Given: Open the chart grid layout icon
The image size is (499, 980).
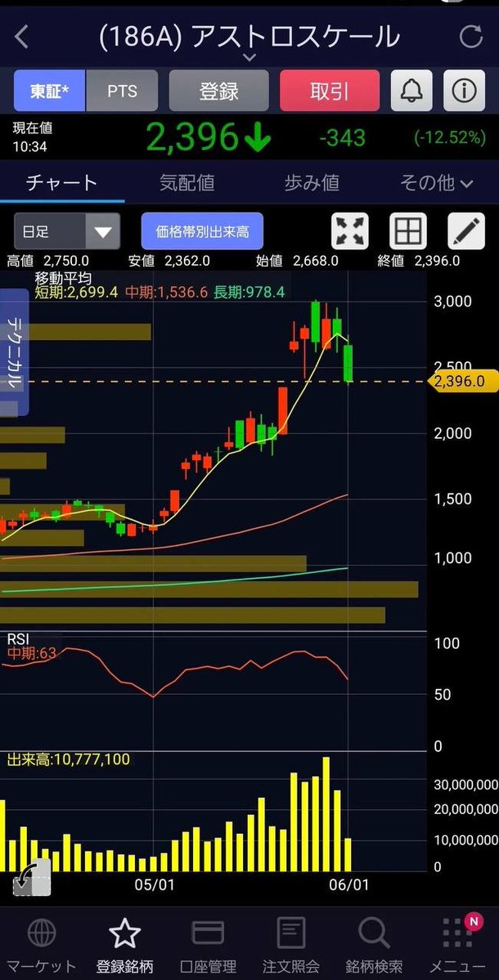Looking at the screenshot, I should coord(407,231).
